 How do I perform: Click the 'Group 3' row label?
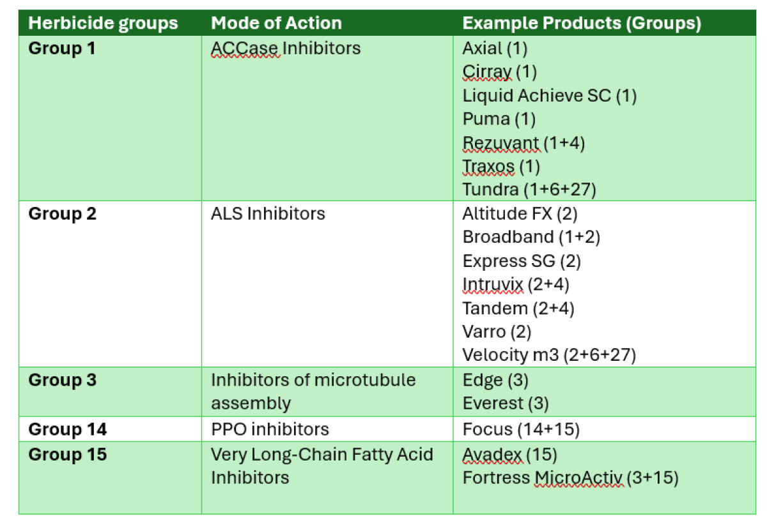tap(63, 380)
